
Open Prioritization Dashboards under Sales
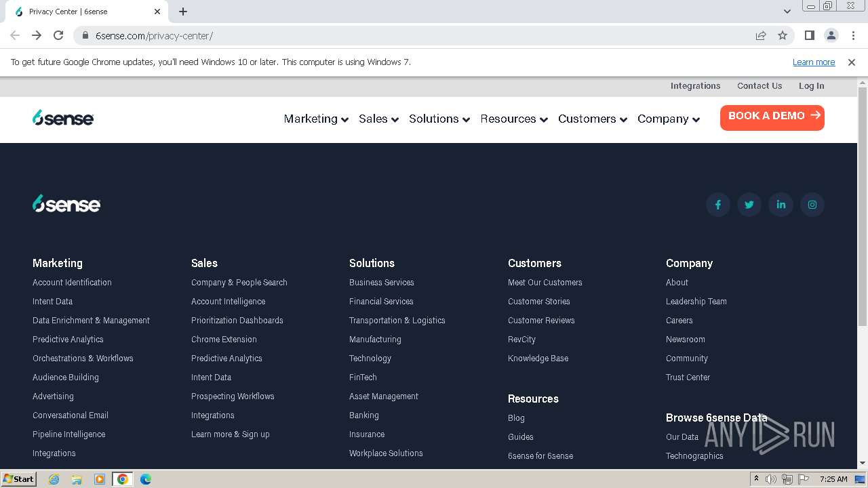[237, 321]
